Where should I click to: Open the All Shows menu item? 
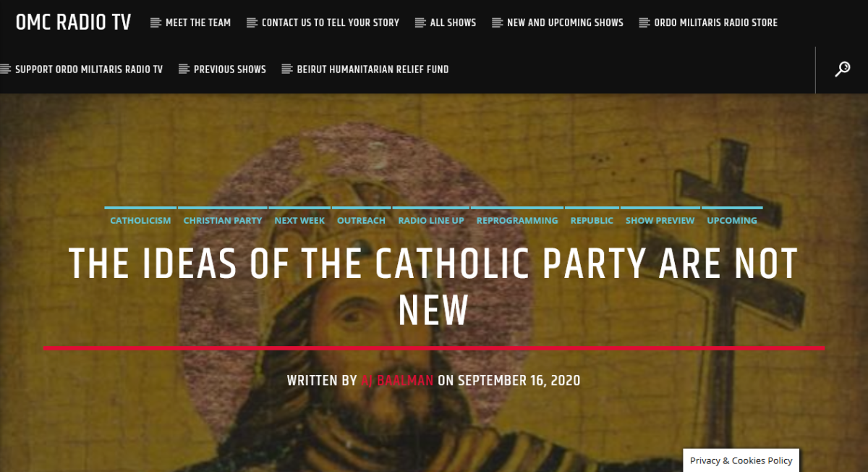point(453,22)
